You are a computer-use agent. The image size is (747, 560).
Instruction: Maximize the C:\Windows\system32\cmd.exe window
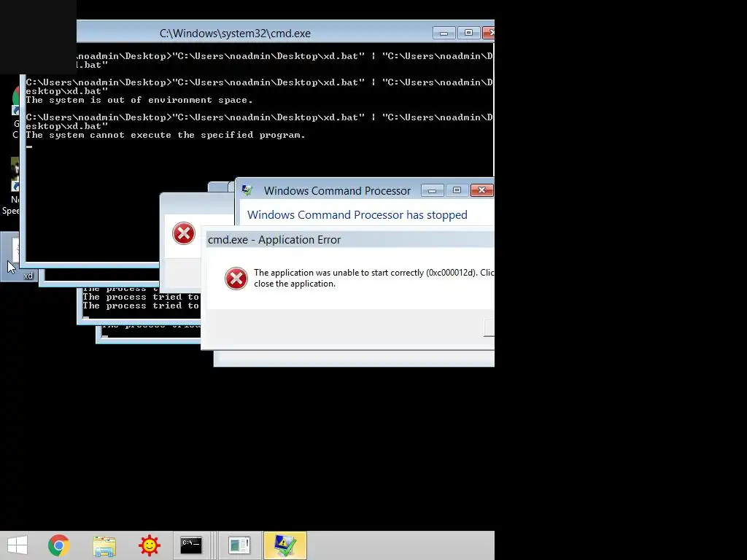tap(469, 33)
